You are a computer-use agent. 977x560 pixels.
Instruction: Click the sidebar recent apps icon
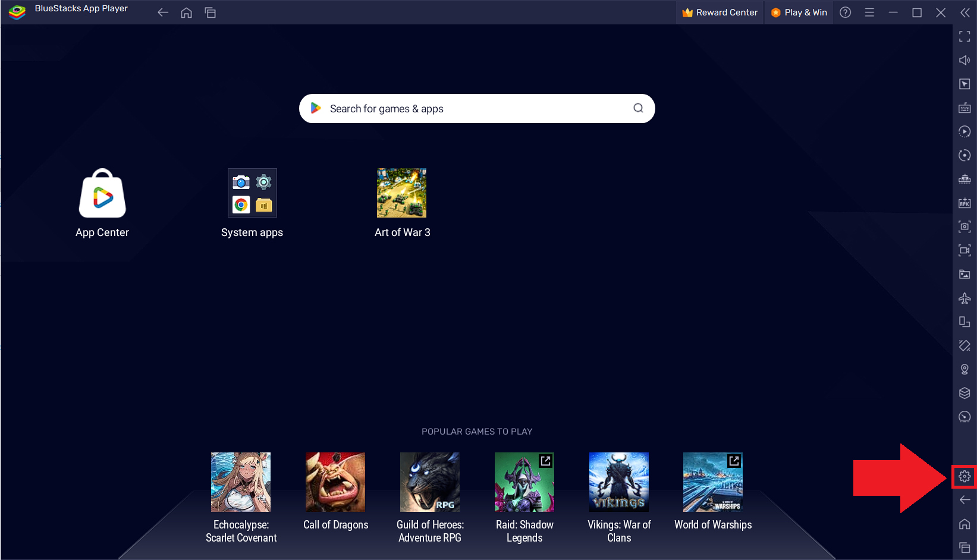[965, 548]
